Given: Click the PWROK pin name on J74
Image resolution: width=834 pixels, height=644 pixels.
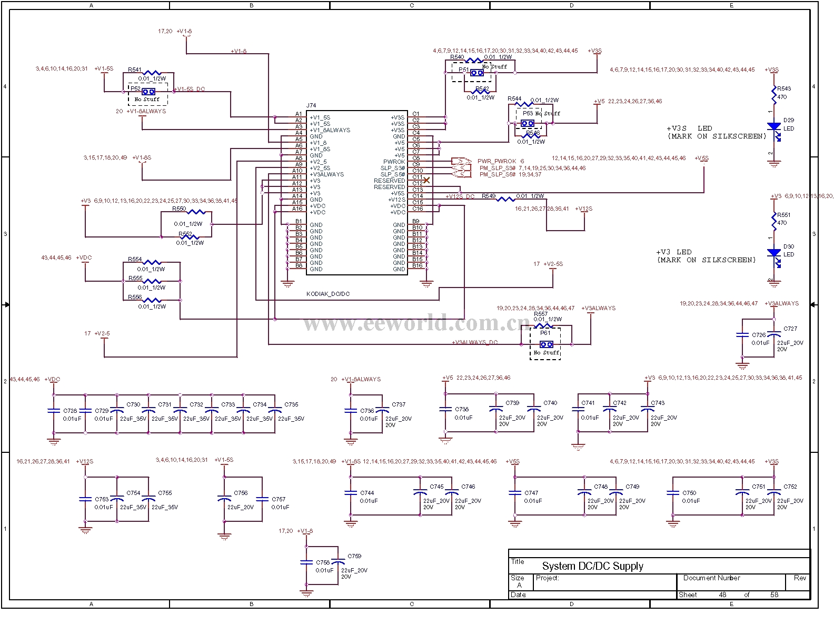Looking at the screenshot, I should 394,162.
